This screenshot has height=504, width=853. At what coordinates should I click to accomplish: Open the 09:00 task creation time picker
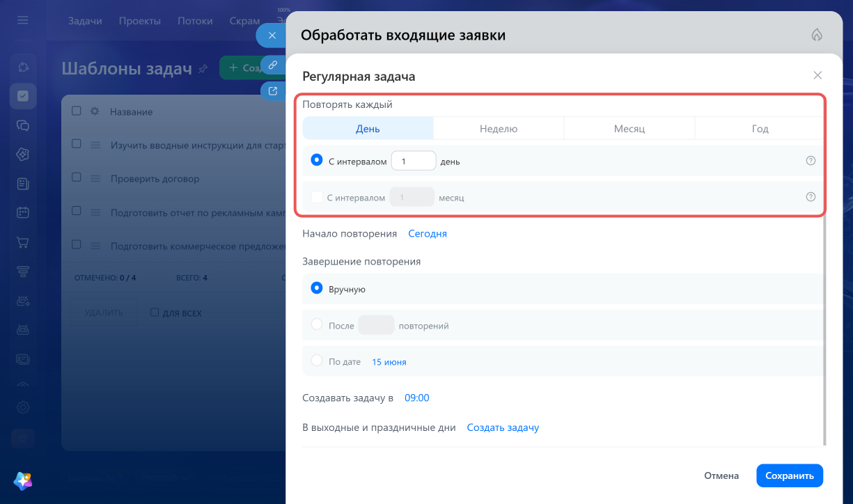pyautogui.click(x=417, y=398)
